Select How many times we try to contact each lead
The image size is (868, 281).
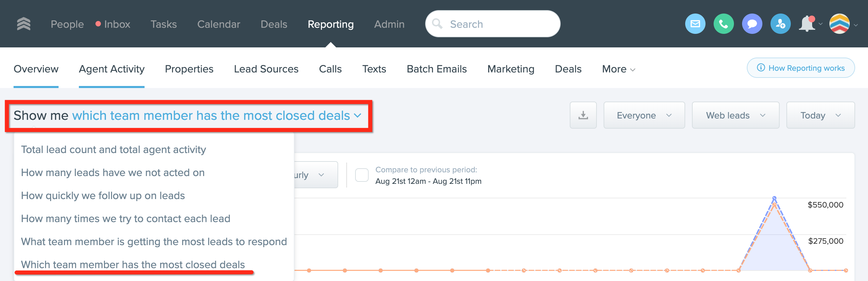[126, 219]
